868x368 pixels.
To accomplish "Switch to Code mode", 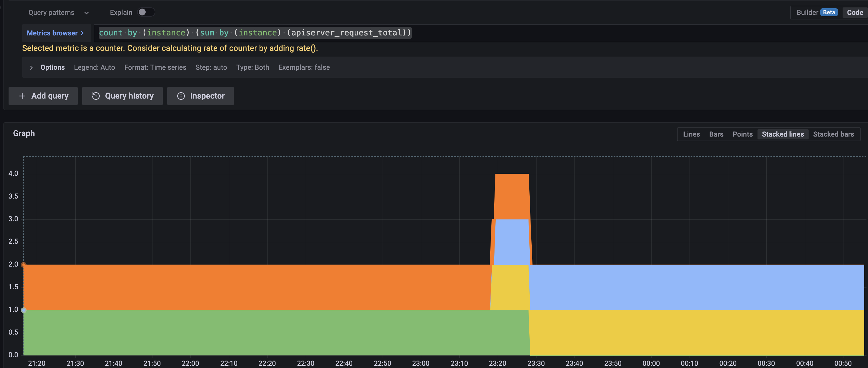I will click(x=855, y=12).
